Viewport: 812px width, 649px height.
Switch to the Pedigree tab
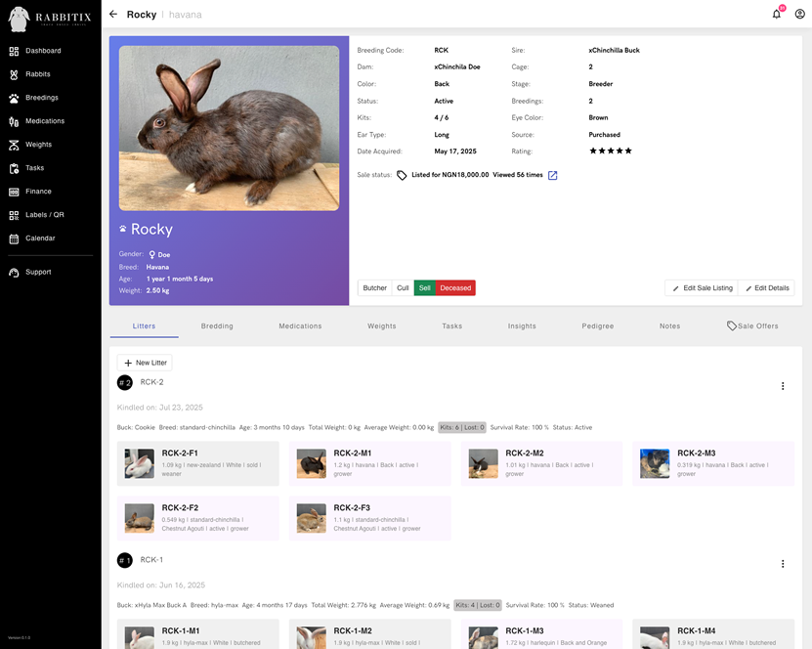click(x=597, y=325)
